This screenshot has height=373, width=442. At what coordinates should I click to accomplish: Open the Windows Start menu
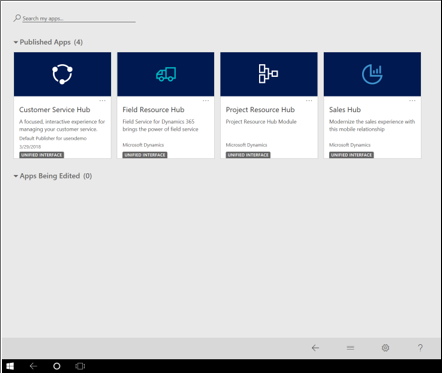(x=10, y=366)
